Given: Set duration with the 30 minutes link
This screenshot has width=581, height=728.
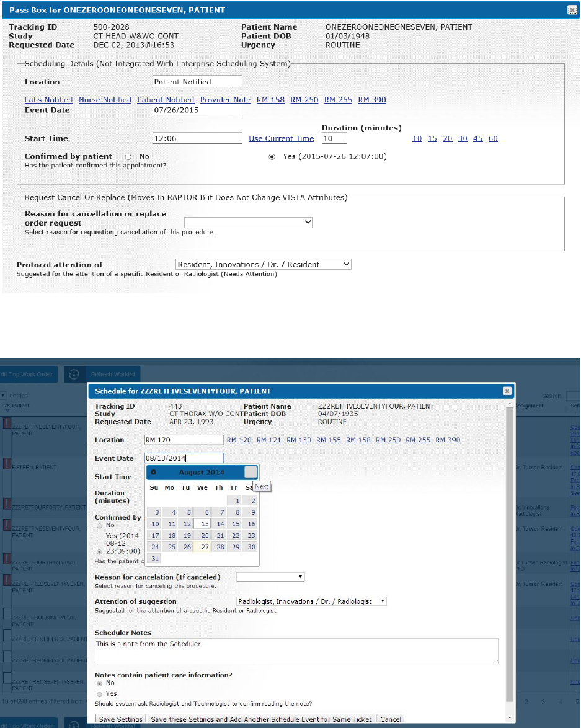Looking at the screenshot, I should click(x=463, y=138).
